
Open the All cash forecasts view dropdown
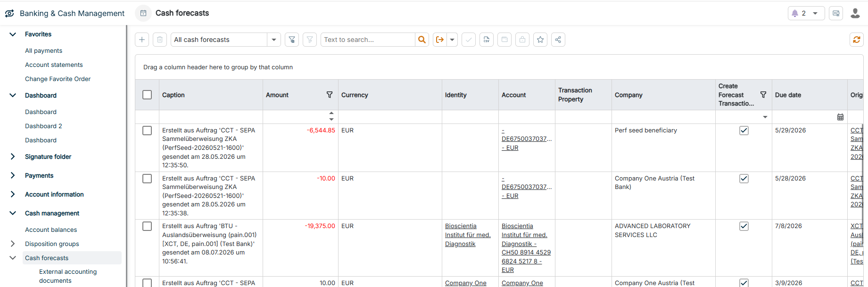274,40
